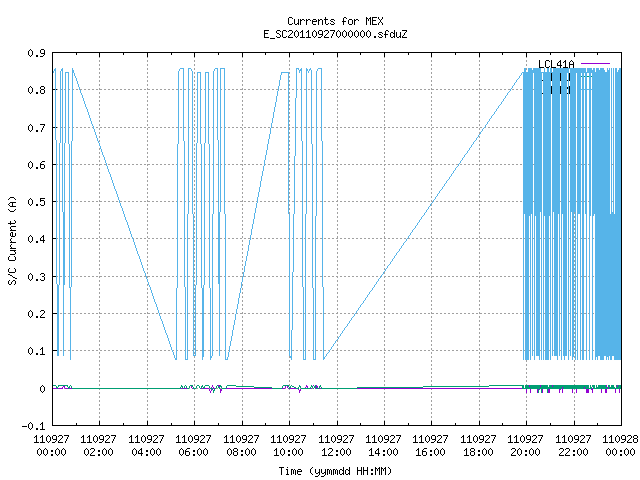Click the -0.1 y-axis tick label
Image resolution: width=640 pixels, height=480 pixels.
click(x=33, y=426)
